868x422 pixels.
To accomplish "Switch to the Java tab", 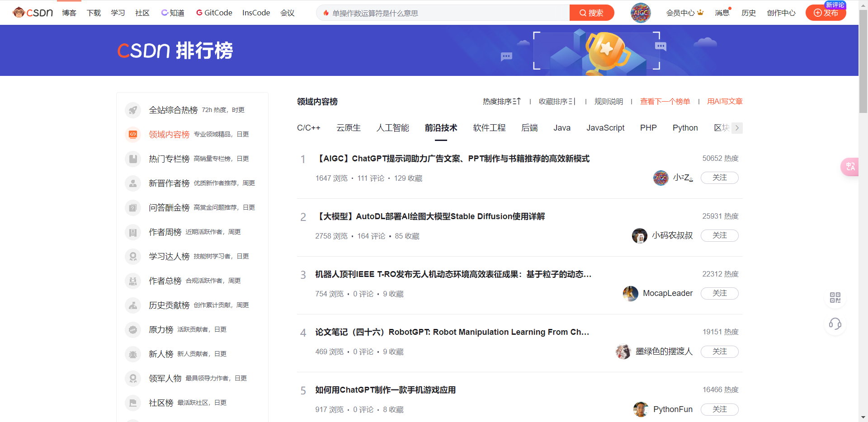I will click(562, 128).
